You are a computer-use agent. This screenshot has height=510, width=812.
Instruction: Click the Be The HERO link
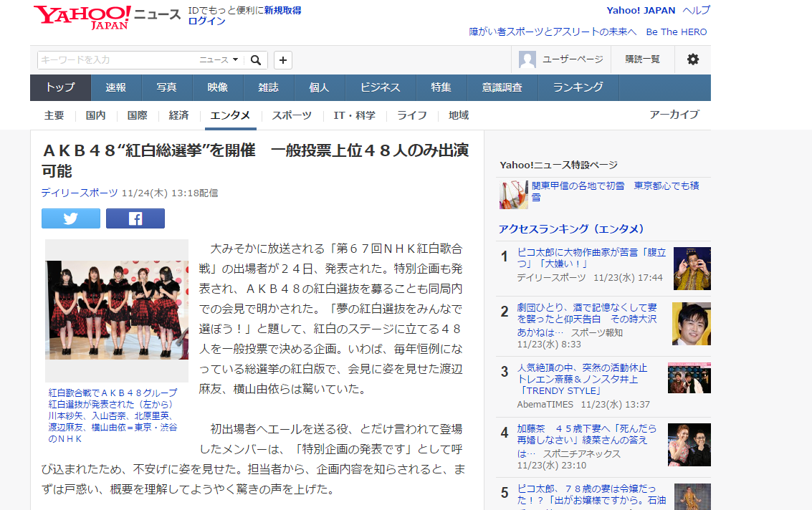pos(677,32)
